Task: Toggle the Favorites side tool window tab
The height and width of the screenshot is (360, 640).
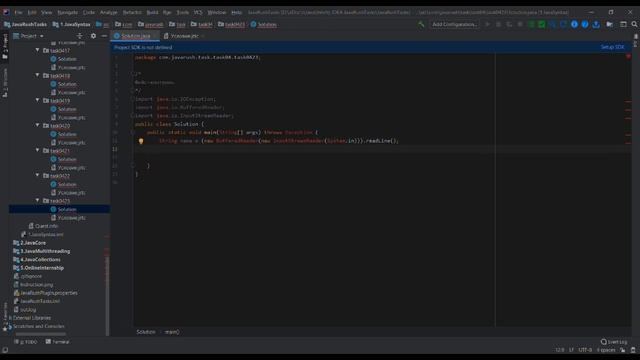Action: click(x=5, y=316)
